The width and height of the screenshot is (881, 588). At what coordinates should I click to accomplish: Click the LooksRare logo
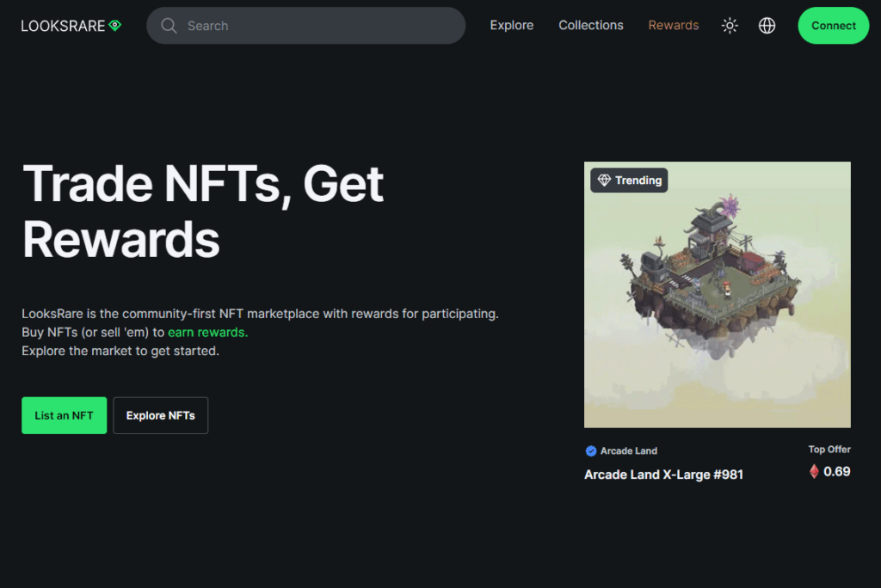pos(71,26)
